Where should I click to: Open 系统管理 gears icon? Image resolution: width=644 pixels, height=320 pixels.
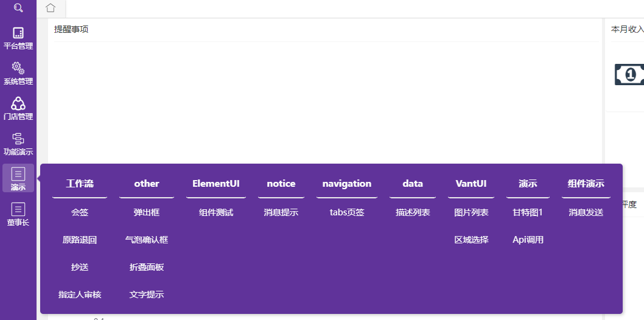click(x=18, y=68)
